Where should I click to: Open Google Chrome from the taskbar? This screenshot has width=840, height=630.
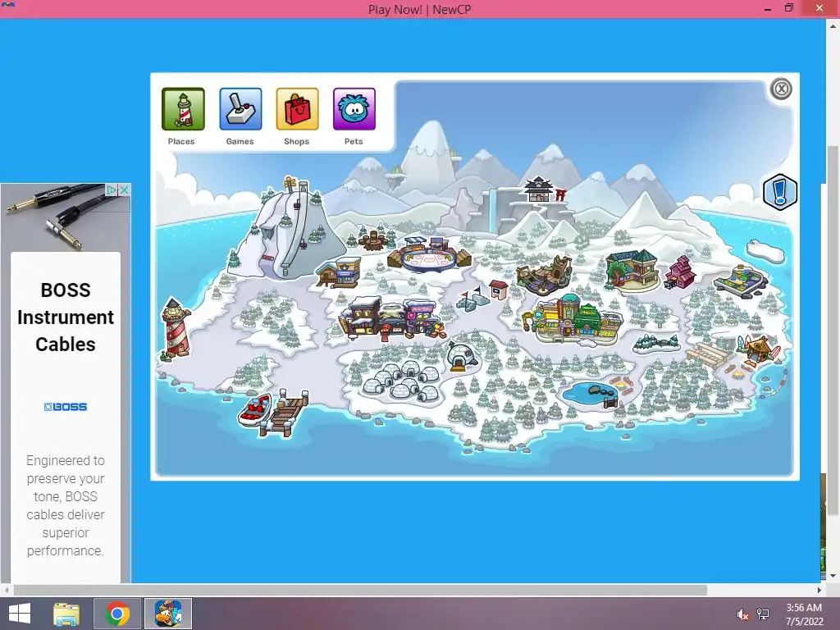coord(117,614)
